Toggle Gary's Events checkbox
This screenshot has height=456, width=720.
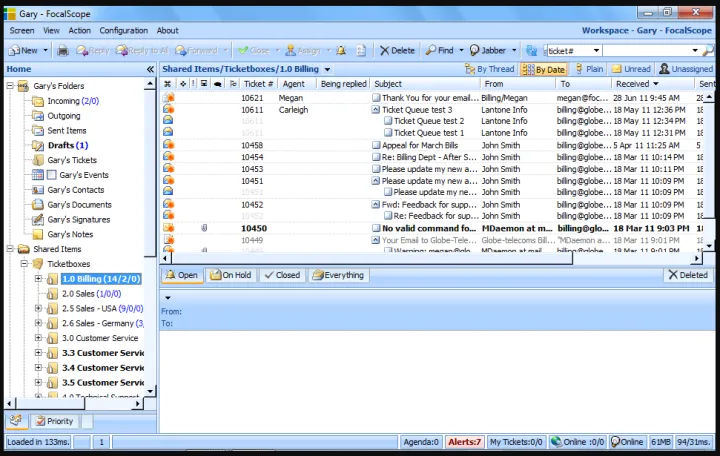click(x=52, y=175)
